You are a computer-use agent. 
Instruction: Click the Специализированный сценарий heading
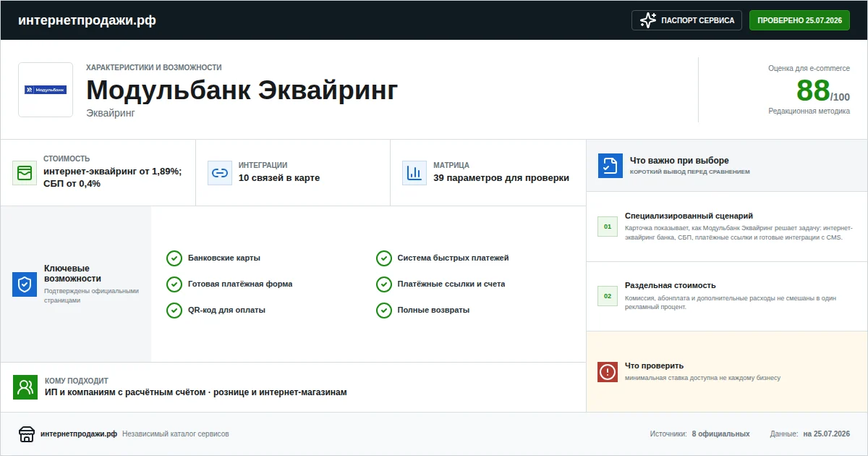pos(689,216)
